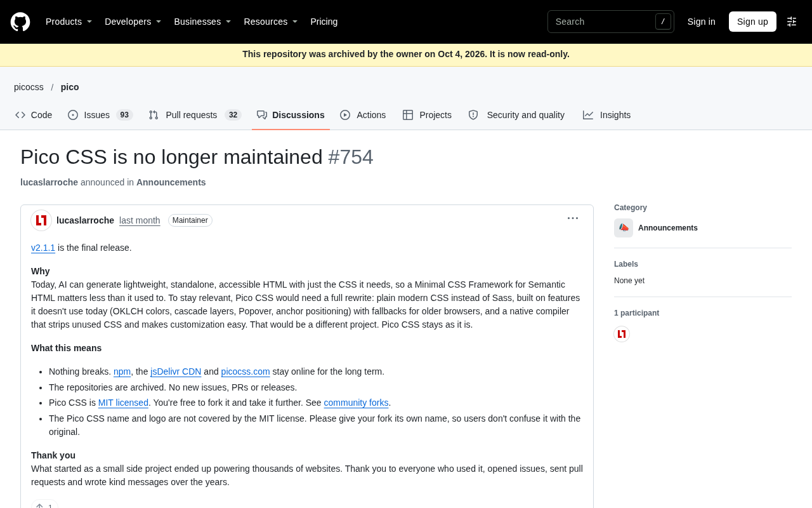Click the Announcements megaphone category icon
The width and height of the screenshot is (812, 508).
(624, 228)
